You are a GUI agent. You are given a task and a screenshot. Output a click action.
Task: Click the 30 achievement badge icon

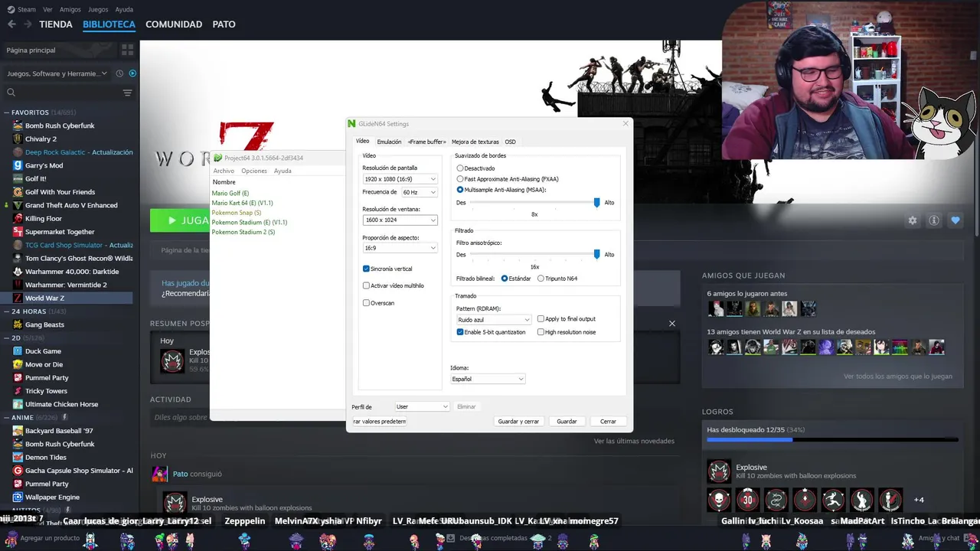(747, 500)
